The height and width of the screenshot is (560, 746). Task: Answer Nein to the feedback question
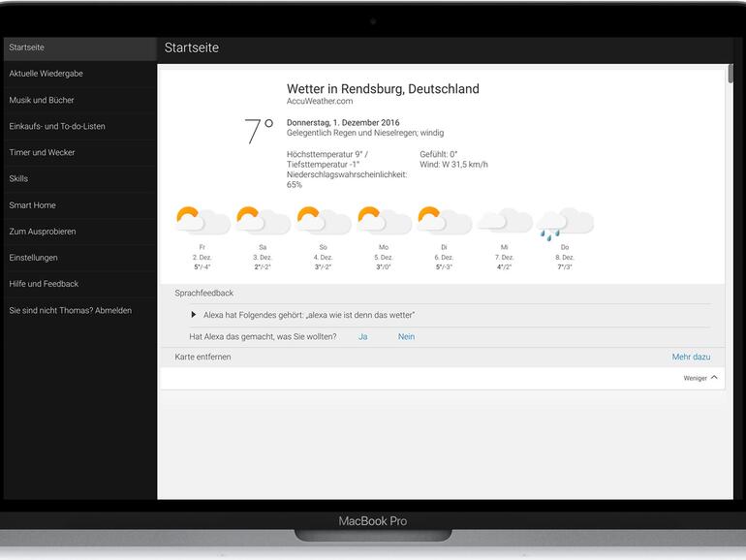click(406, 336)
